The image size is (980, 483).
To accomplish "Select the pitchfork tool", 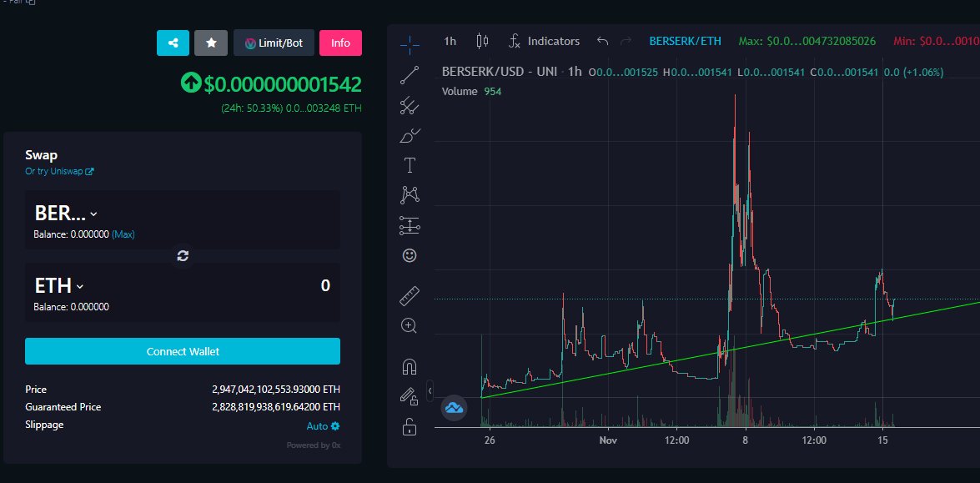I will tap(410, 105).
